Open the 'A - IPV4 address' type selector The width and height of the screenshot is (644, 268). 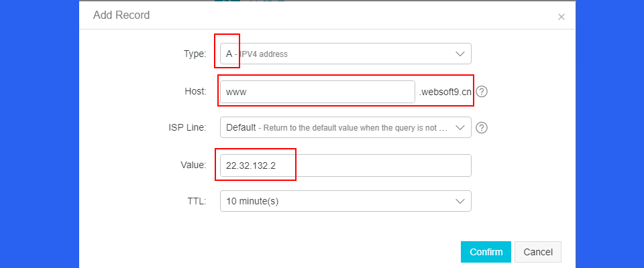tap(345, 54)
